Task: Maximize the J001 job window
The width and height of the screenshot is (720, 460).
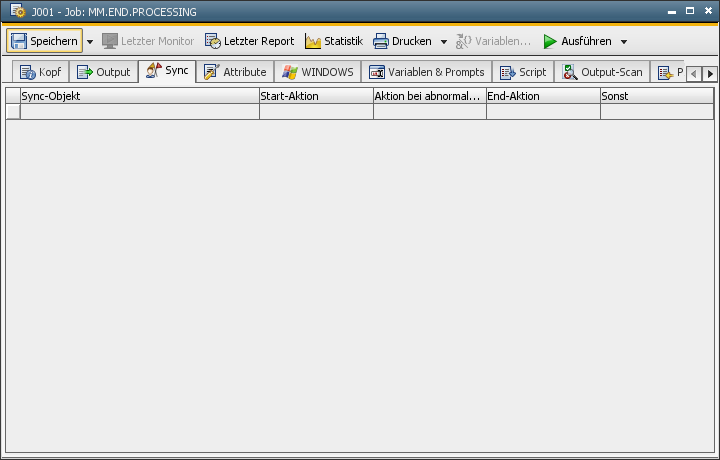Action: (690, 11)
